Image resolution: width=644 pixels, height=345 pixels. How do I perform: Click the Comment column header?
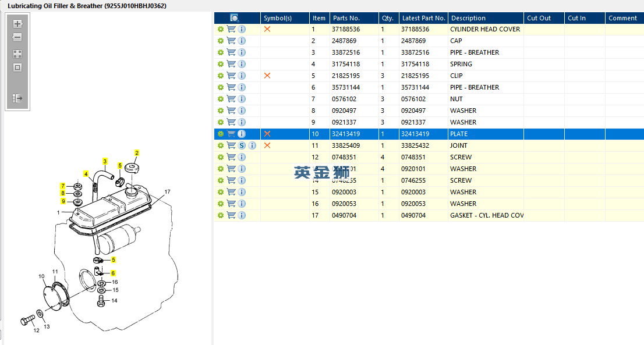tap(624, 18)
